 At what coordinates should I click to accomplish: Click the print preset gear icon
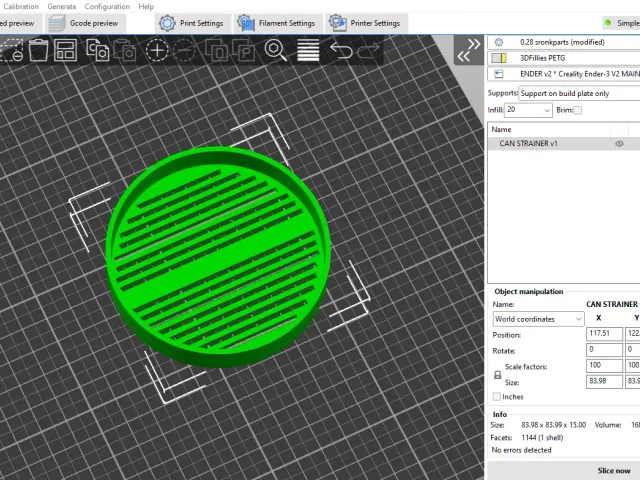point(499,42)
